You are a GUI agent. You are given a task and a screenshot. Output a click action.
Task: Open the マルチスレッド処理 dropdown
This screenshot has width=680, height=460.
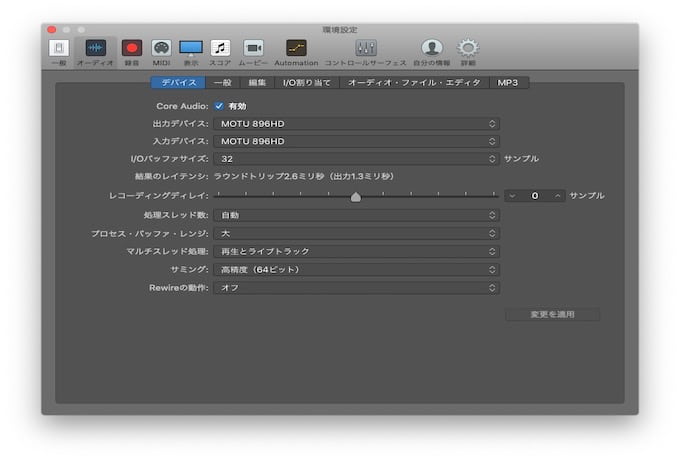click(356, 252)
